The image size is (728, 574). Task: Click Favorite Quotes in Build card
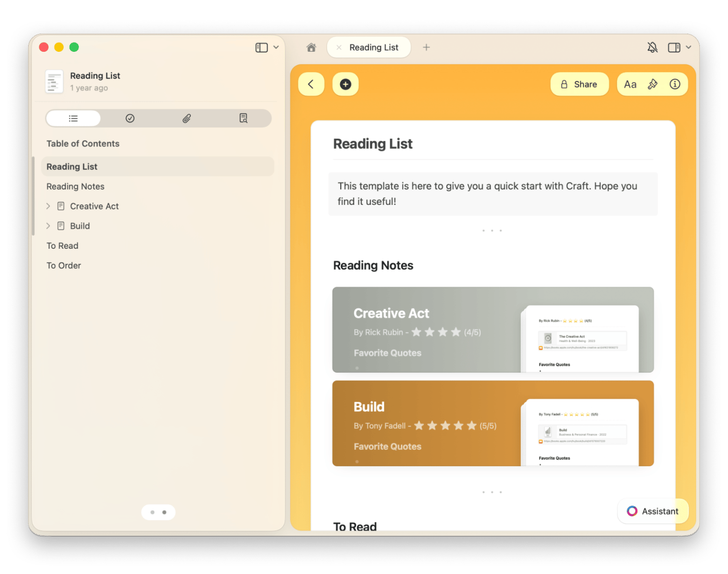click(x=387, y=447)
